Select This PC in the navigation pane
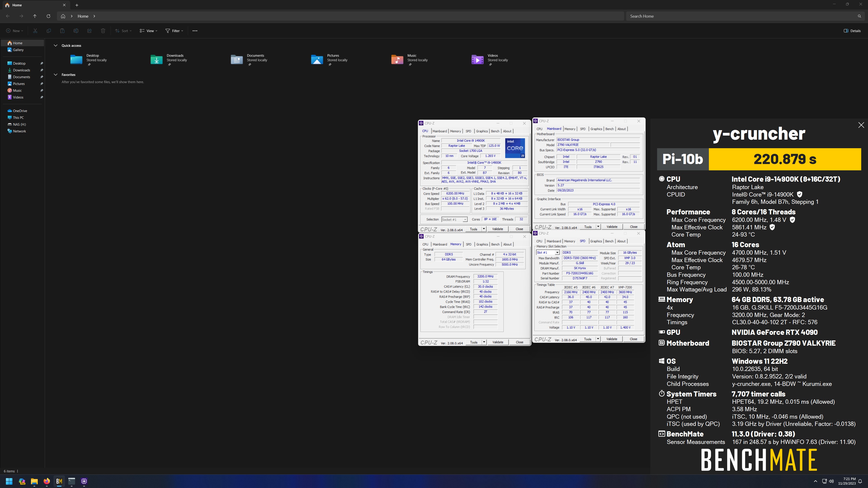The width and height of the screenshot is (868, 488). point(18,117)
